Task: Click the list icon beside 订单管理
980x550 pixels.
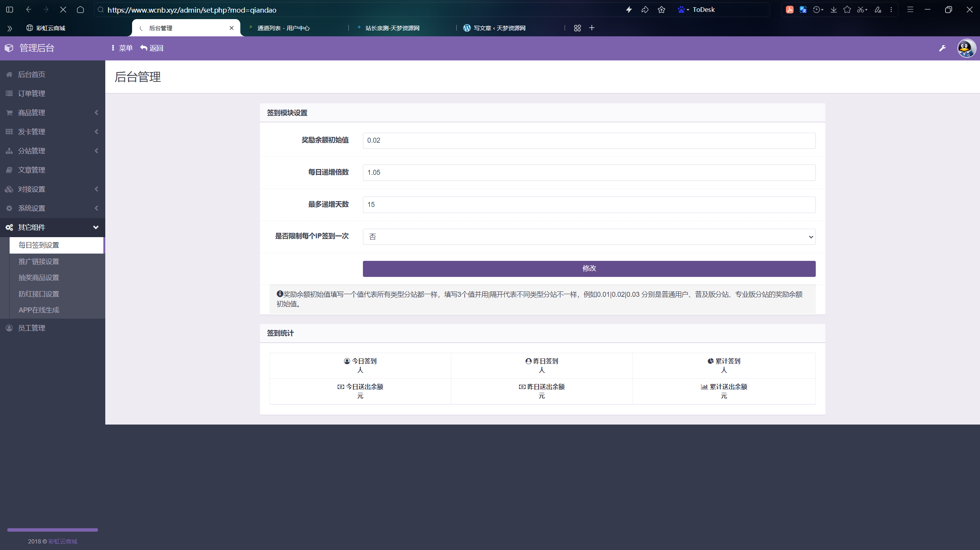Action: tap(9, 93)
